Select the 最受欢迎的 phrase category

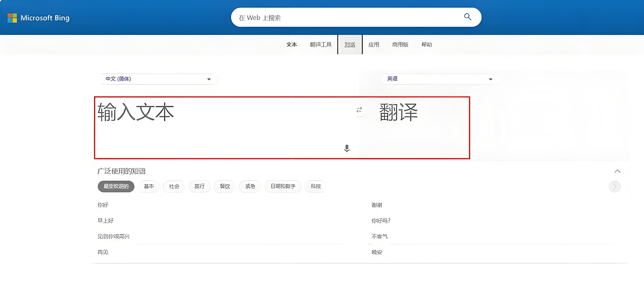[x=116, y=186]
